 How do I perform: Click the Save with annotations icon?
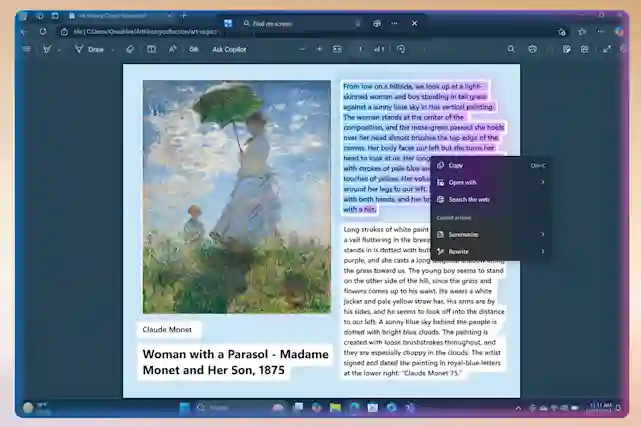click(567, 49)
